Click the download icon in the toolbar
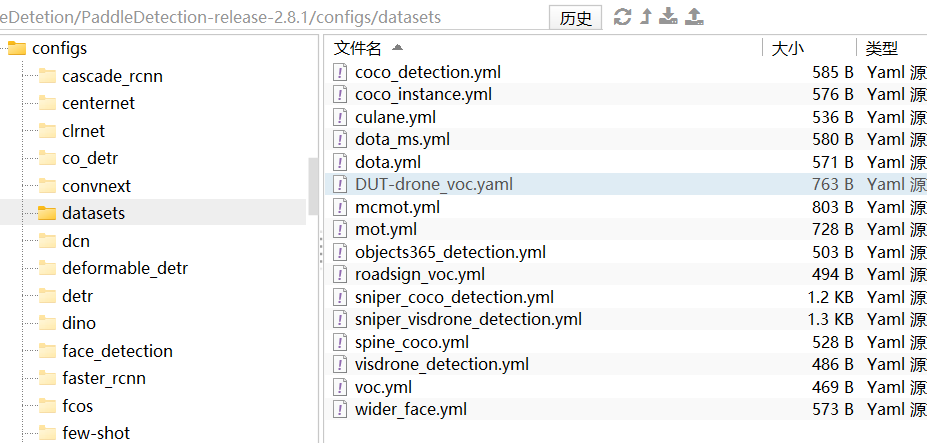Image resolution: width=927 pixels, height=443 pixels. point(668,16)
